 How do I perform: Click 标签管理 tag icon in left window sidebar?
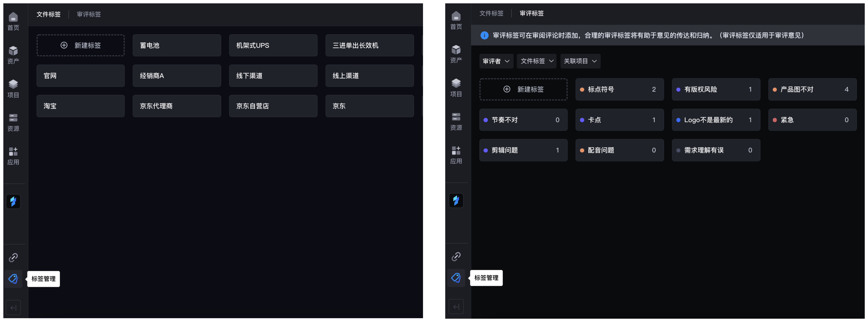pos(13,279)
